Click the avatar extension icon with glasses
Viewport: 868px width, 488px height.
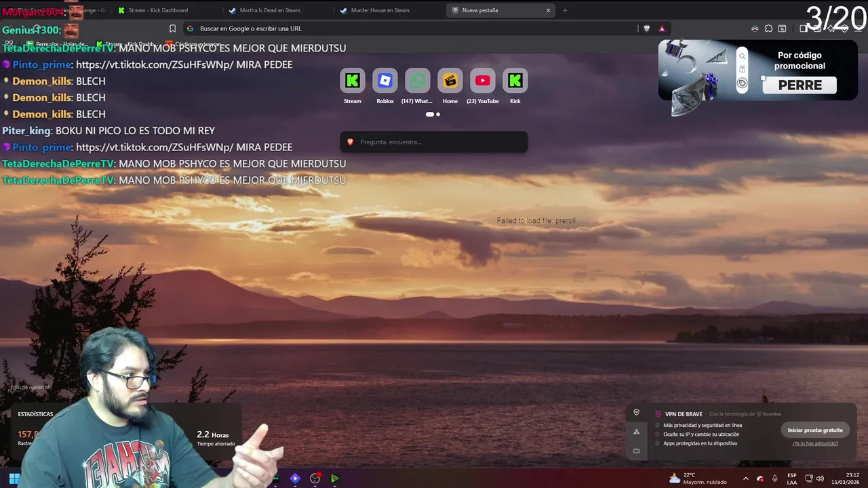click(755, 28)
